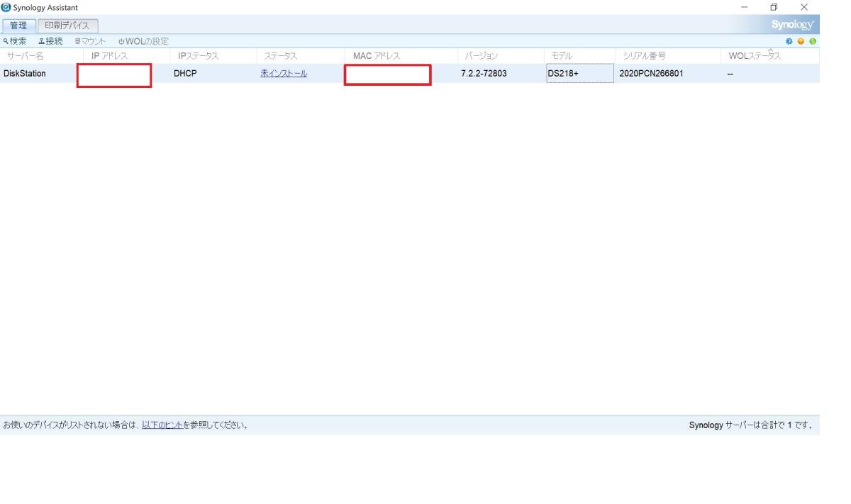851x504 pixels.
Task: Click the WOL status '--' cell
Action: point(730,73)
